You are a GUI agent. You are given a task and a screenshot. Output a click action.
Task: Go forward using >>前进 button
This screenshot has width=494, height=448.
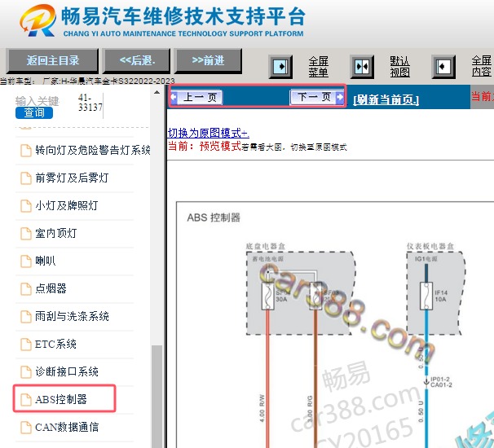point(208,60)
